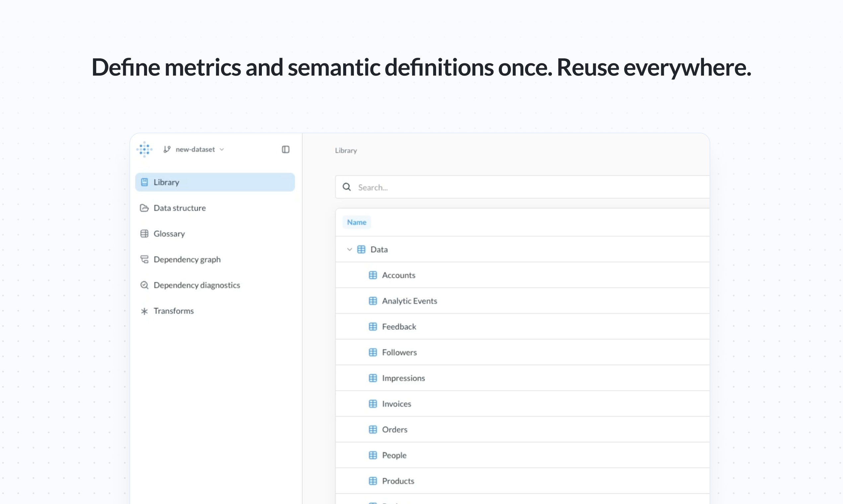Click the Data structure folder icon
Image resolution: width=843 pixels, height=504 pixels.
coord(144,208)
